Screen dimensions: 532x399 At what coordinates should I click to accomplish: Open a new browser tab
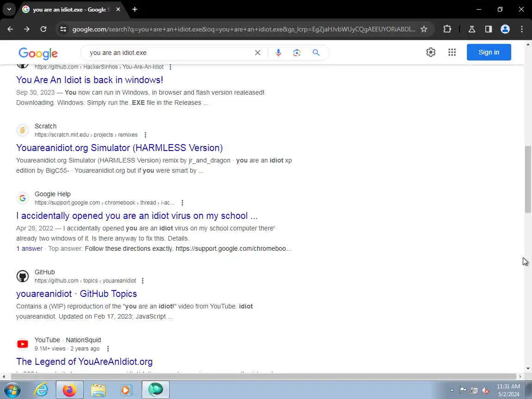135,10
